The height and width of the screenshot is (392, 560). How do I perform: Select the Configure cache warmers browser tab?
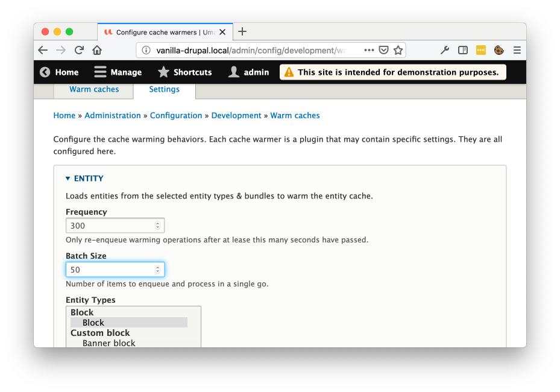[x=165, y=32]
